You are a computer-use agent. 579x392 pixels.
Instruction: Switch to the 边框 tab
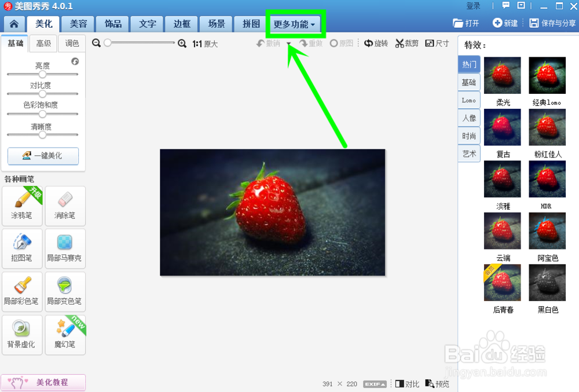[182, 24]
